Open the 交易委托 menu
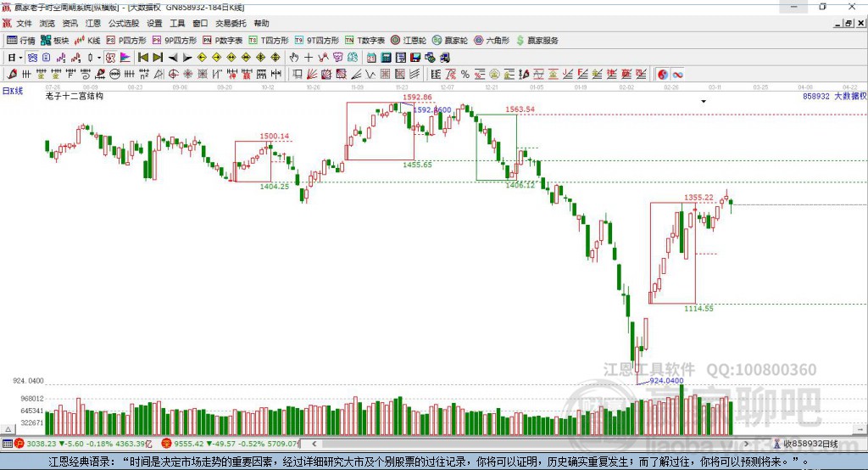The height and width of the screenshot is (470, 868). point(231,23)
